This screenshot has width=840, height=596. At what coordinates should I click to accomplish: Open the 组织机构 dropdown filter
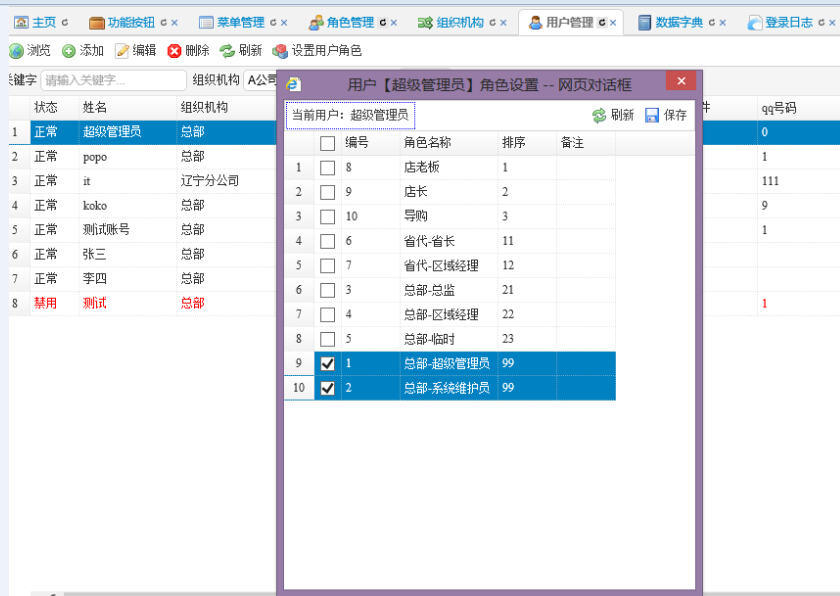click(262, 81)
